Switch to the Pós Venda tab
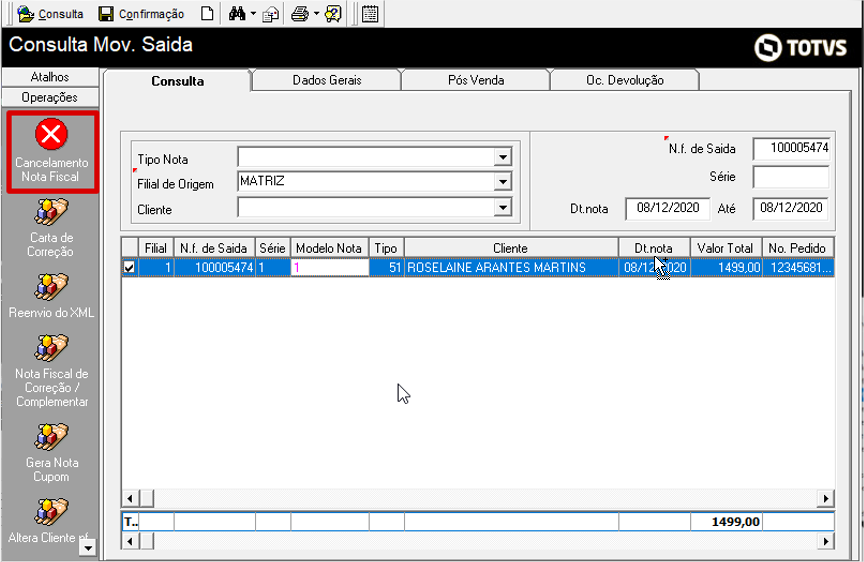864x562 pixels. pyautogui.click(x=476, y=80)
